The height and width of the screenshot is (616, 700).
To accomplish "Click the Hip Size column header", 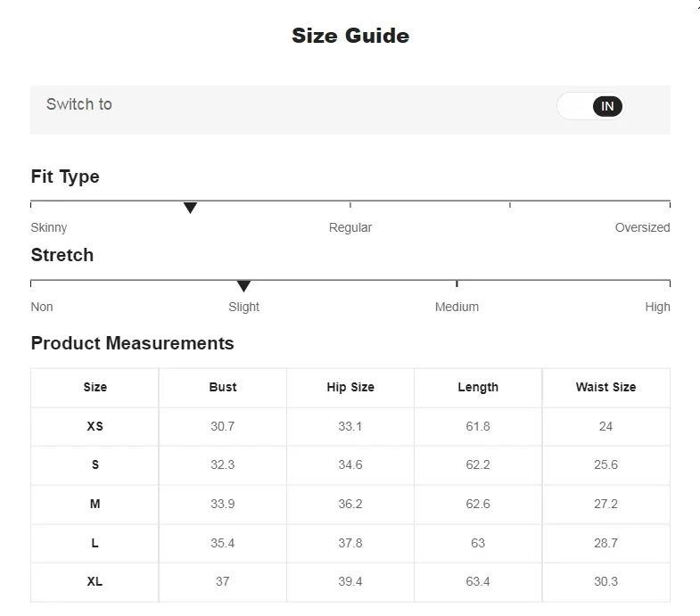I will 350,387.
